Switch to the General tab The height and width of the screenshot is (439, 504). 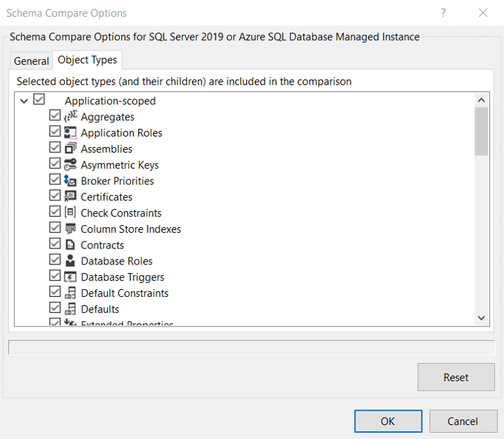pyautogui.click(x=31, y=61)
